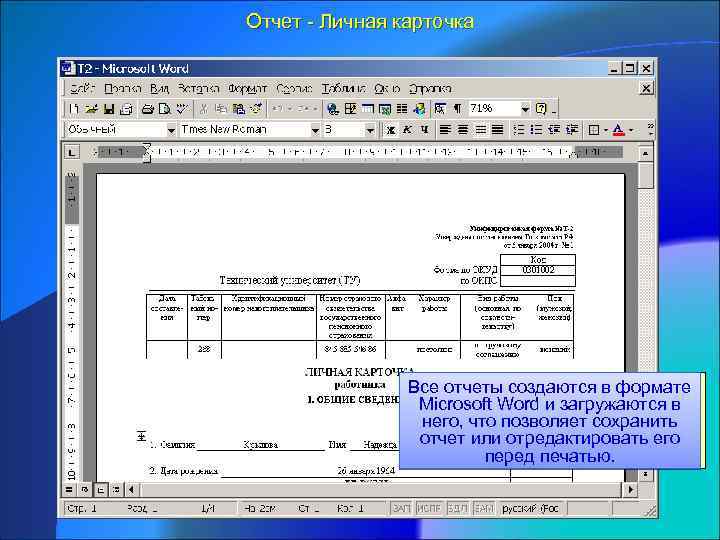720x540 pixels.
Task: Toggle underline formatting (Ч)
Action: pyautogui.click(x=425, y=130)
